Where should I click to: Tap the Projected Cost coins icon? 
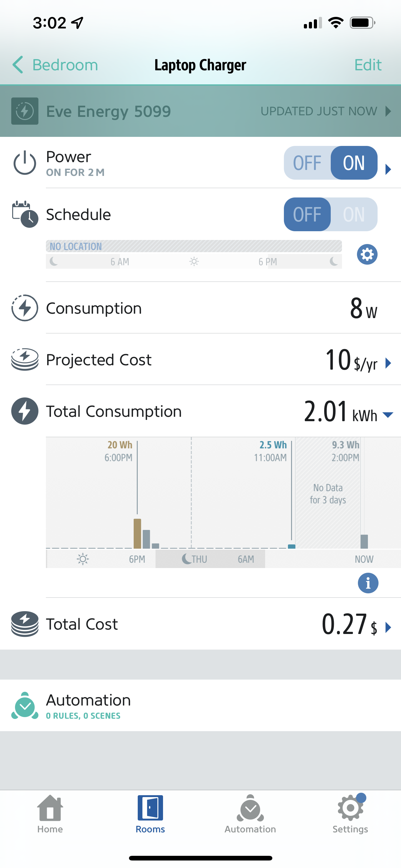(x=25, y=360)
